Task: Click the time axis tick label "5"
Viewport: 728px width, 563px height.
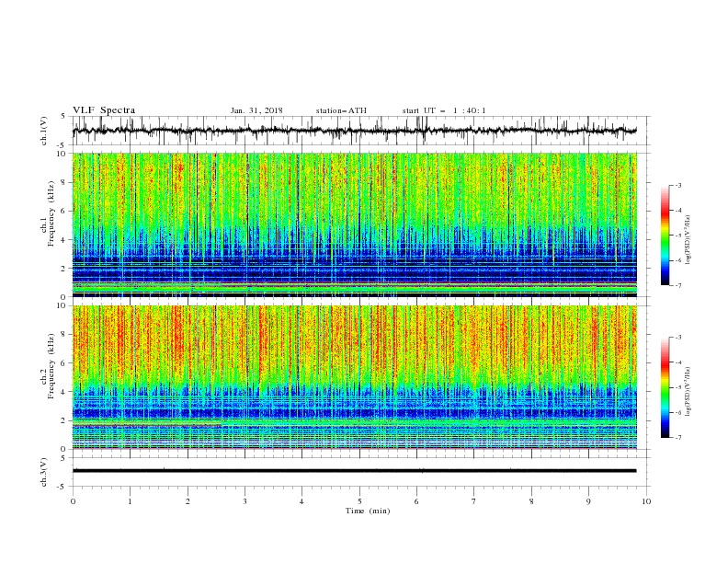Action: pyautogui.click(x=359, y=501)
